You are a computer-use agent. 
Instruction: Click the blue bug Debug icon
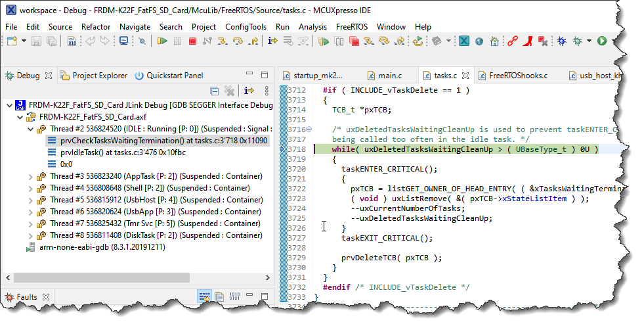click(x=562, y=41)
